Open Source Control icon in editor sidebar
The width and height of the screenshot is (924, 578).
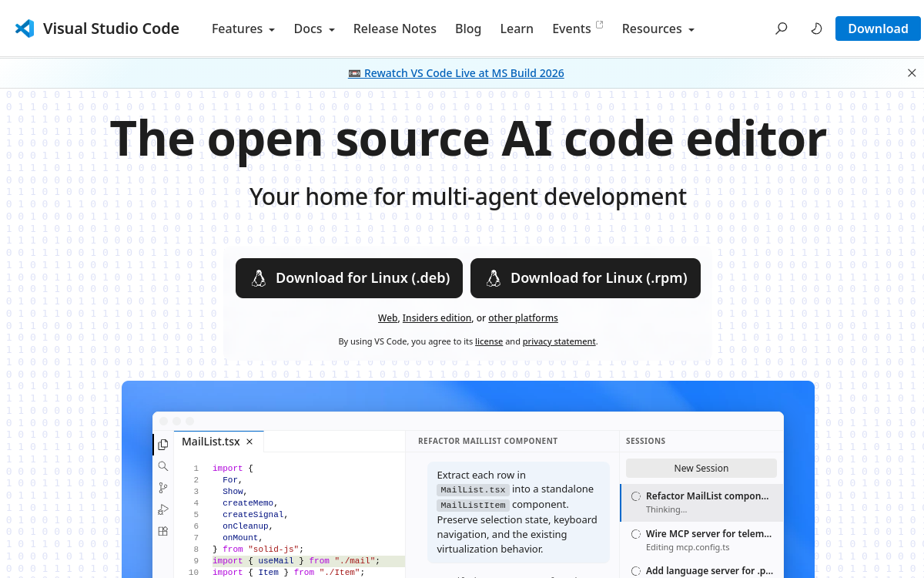(163, 488)
